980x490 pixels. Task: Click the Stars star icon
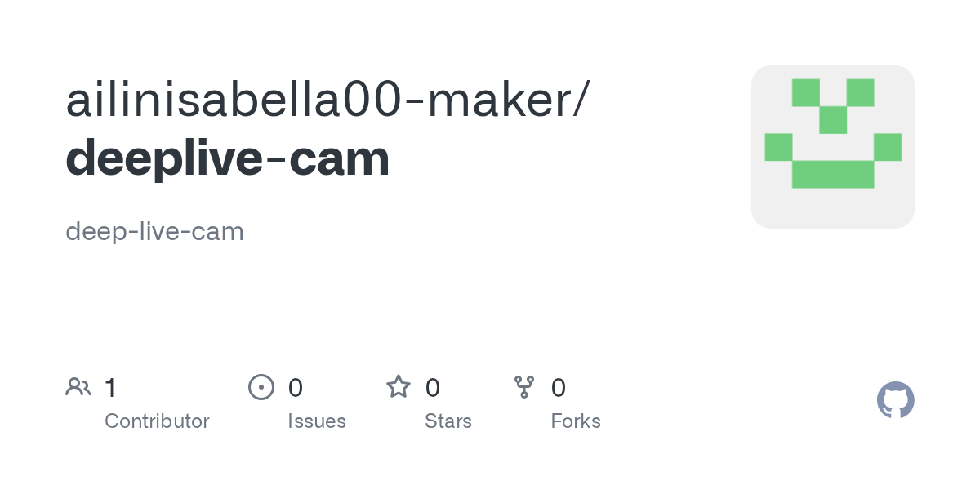(x=399, y=387)
